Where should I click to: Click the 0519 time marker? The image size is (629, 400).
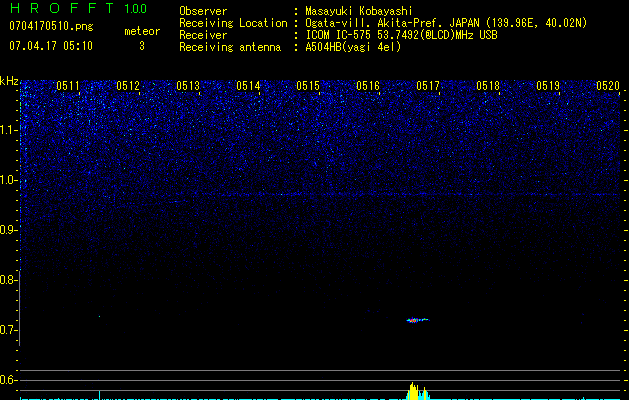click(548, 86)
